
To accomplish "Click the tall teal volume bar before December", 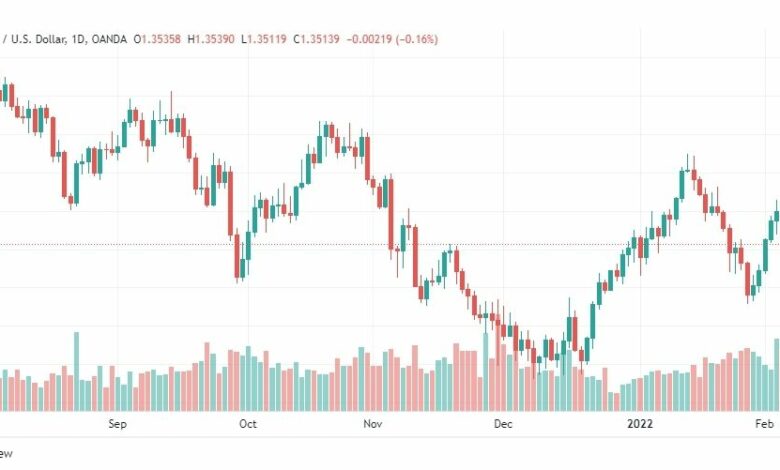I will coord(486,372).
